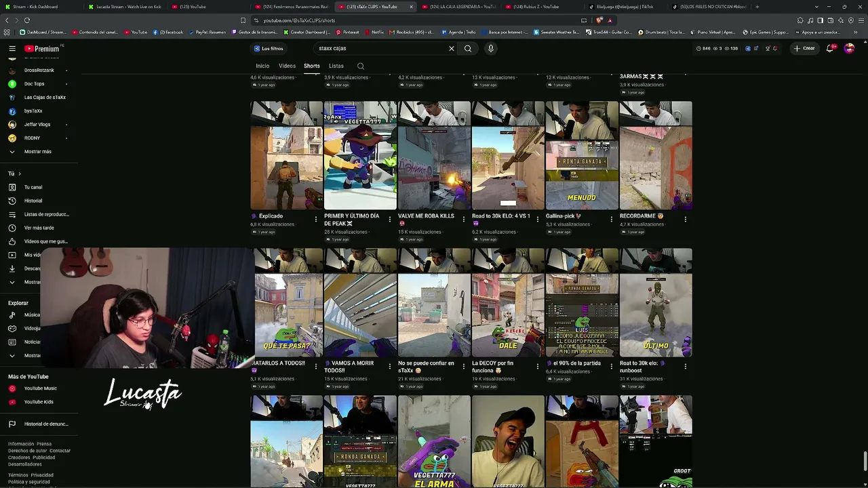Open a new browser tab with plus button
Viewport: 868px width, 488px height.
[757, 7]
